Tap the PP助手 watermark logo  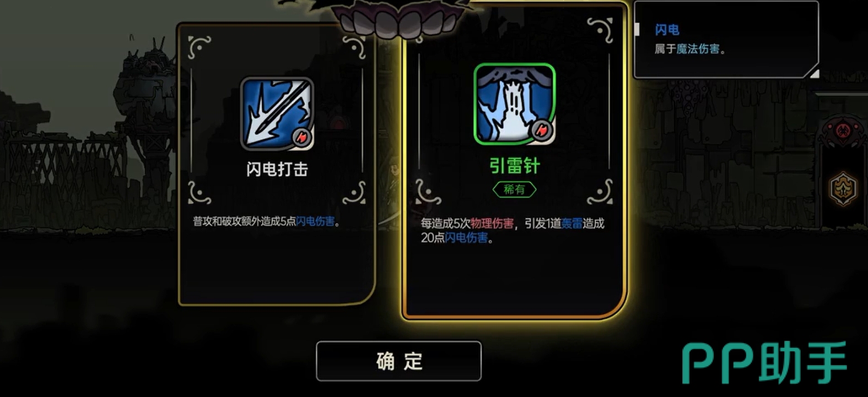click(x=764, y=362)
